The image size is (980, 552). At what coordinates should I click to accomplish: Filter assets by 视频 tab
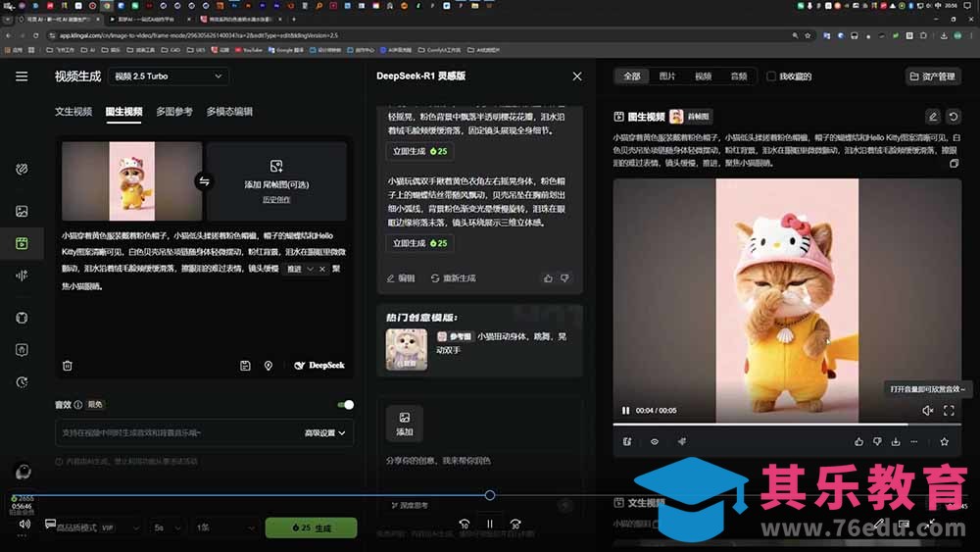click(x=703, y=76)
